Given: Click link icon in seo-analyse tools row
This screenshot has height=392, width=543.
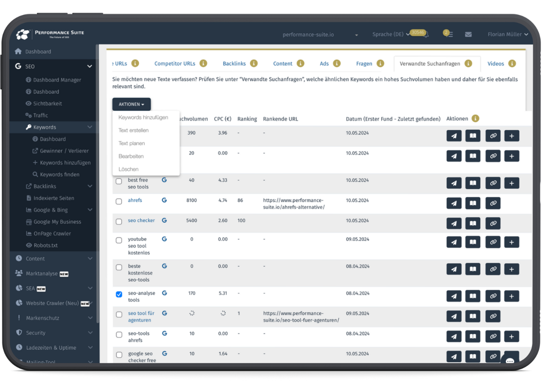Looking at the screenshot, I should [x=493, y=296].
